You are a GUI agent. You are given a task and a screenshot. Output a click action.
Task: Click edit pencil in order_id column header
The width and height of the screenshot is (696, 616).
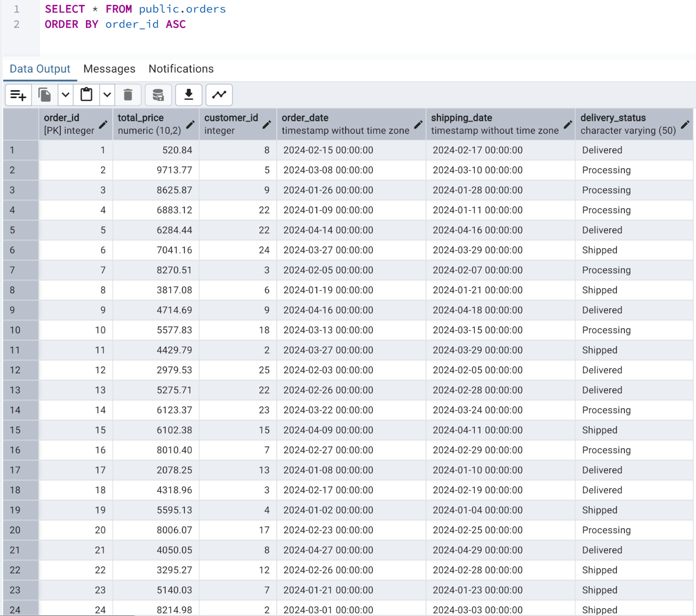click(x=103, y=124)
